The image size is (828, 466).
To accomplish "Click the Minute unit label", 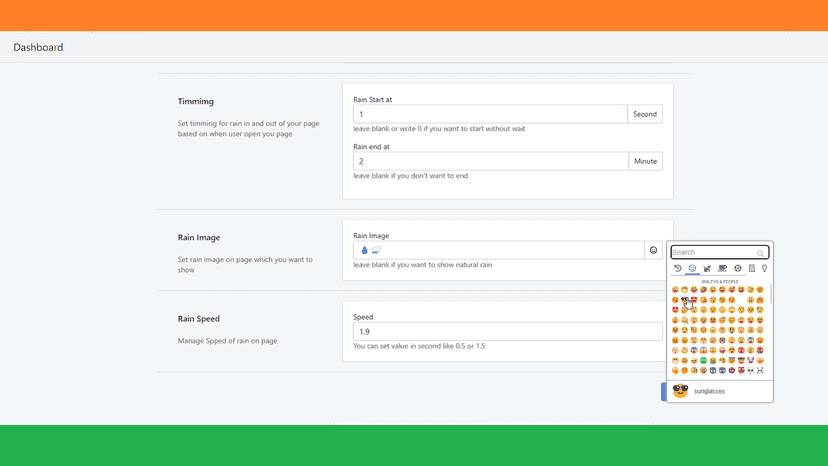I will (x=645, y=161).
